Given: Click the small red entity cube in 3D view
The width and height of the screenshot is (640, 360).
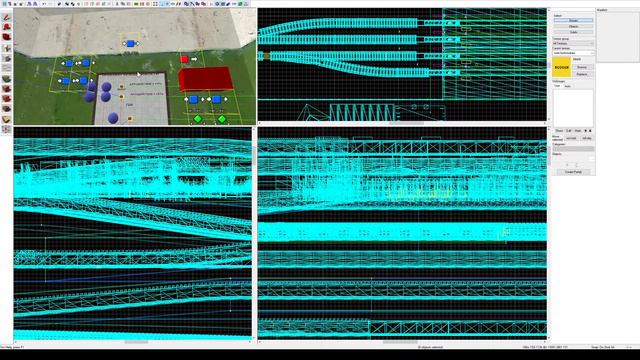Looking at the screenshot, I should click(184, 59).
